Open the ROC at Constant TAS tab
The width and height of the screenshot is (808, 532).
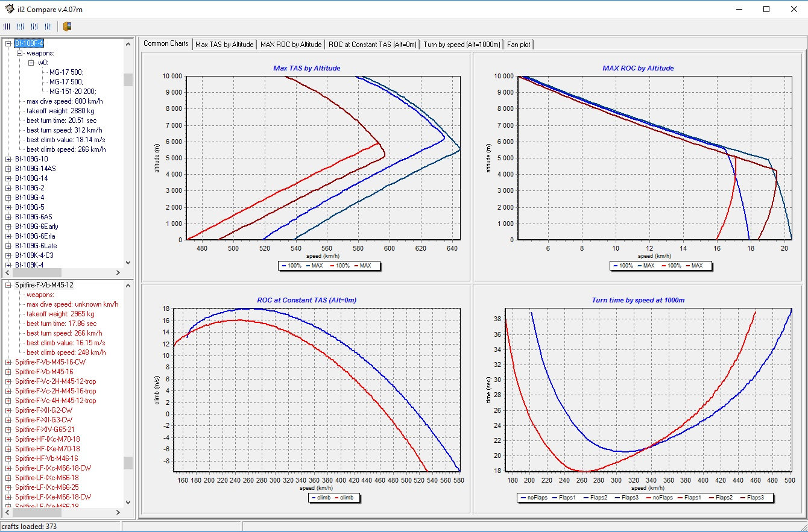pos(373,45)
